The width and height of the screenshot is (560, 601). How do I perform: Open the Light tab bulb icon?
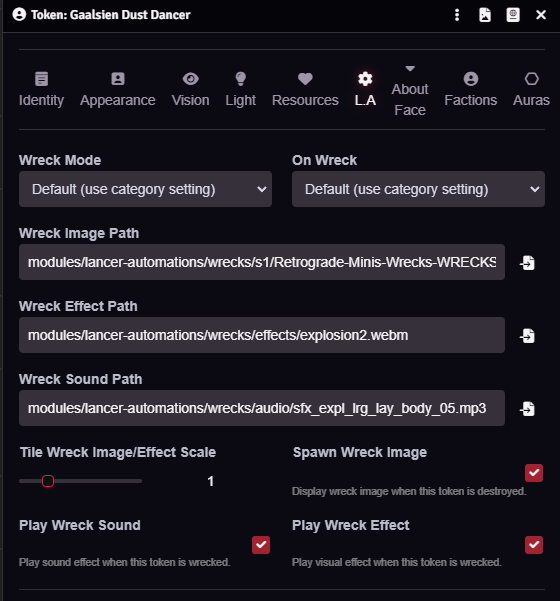tap(240, 79)
